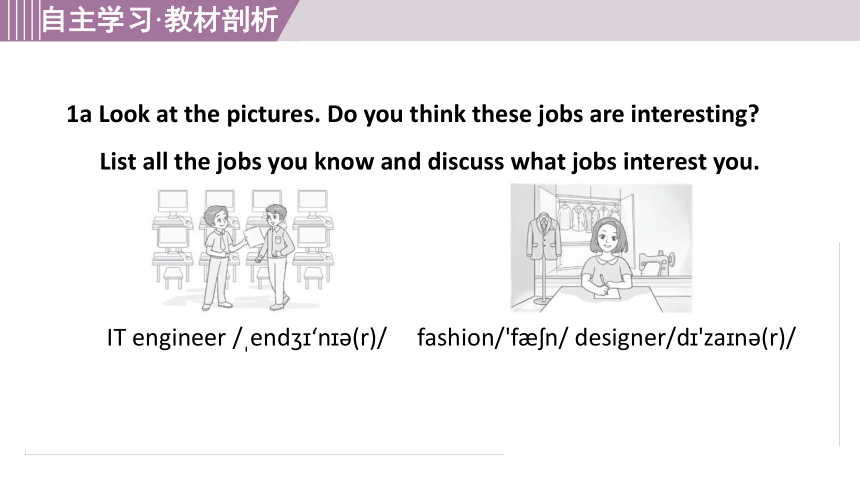Screen dimensions: 860x484
Task: Select the header title 自主学习·教材剖析
Action: coord(160,20)
